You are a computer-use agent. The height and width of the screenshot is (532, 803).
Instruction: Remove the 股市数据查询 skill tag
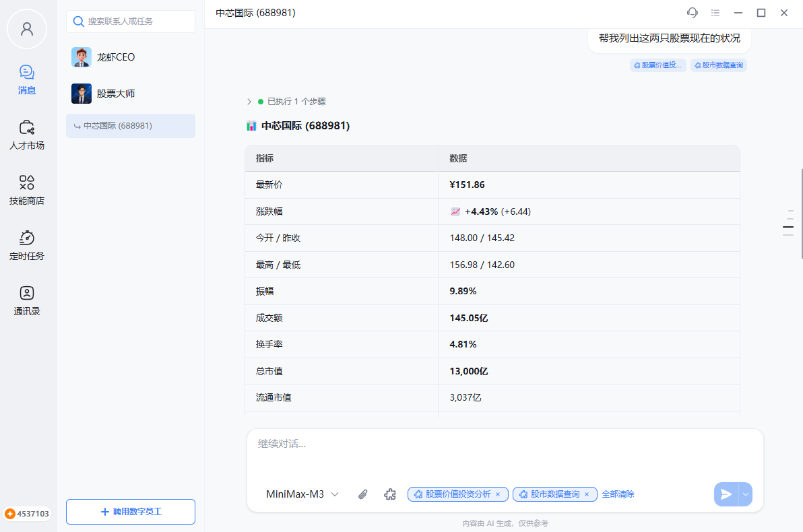click(587, 494)
